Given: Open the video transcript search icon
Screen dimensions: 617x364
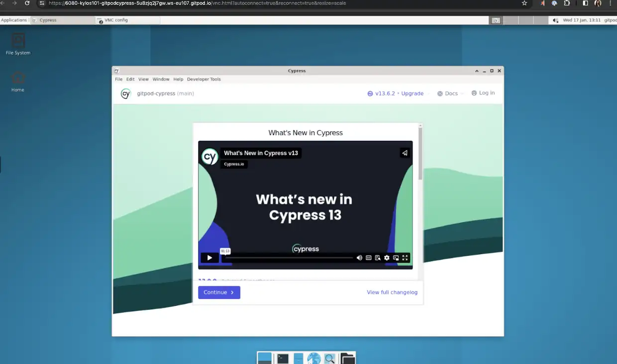Looking at the screenshot, I should [378, 258].
